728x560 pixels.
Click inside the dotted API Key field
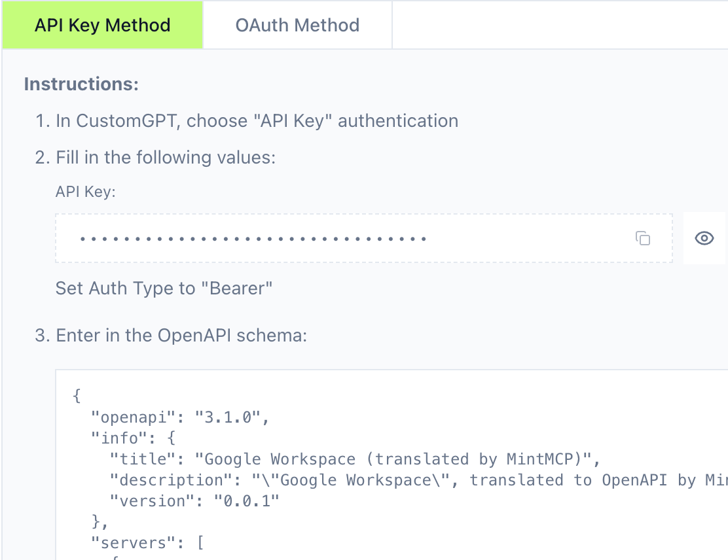coord(262,238)
